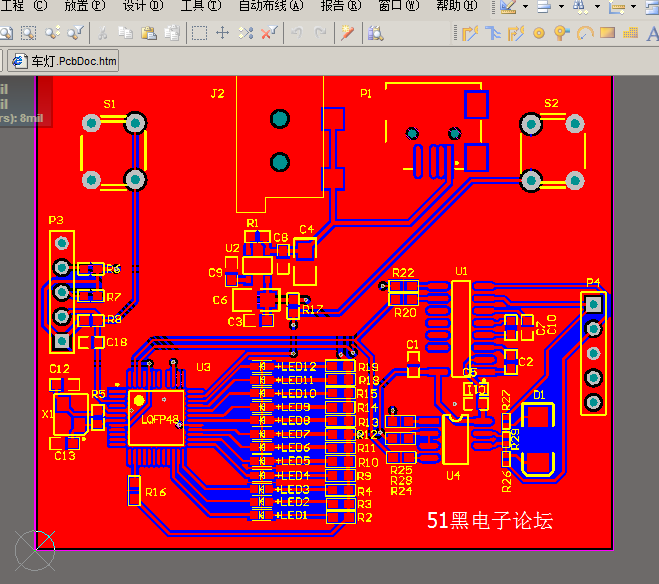Click the J2 designator label
Image resolution: width=659 pixels, height=584 pixels.
[218, 93]
